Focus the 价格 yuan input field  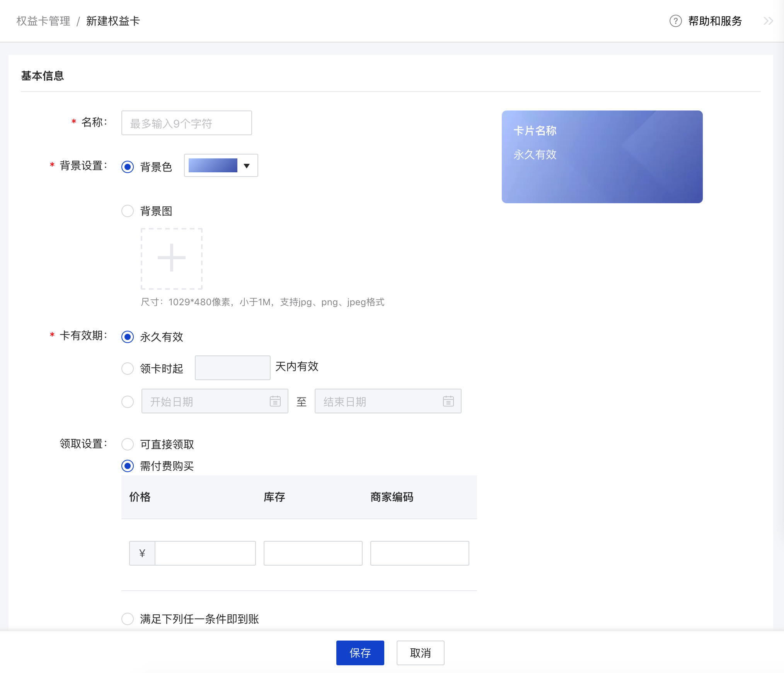click(205, 553)
